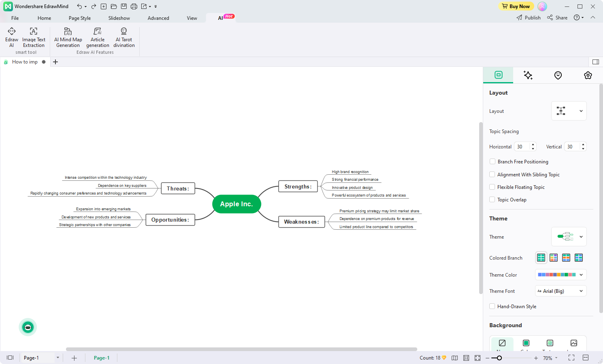Undo the last action
This screenshot has height=364, width=603.
point(79,6)
